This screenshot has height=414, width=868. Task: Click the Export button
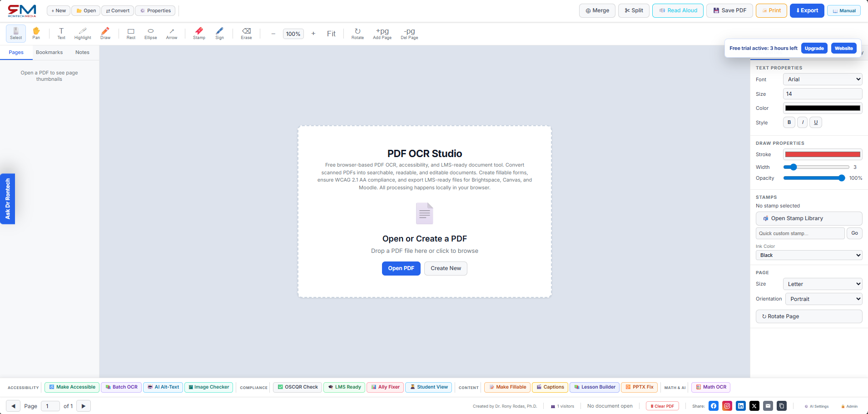click(807, 10)
